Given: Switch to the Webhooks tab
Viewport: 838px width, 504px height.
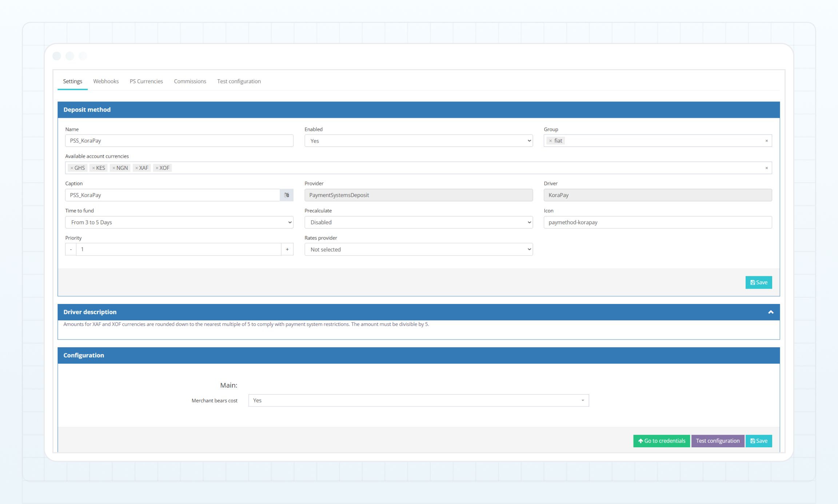Looking at the screenshot, I should (x=106, y=81).
